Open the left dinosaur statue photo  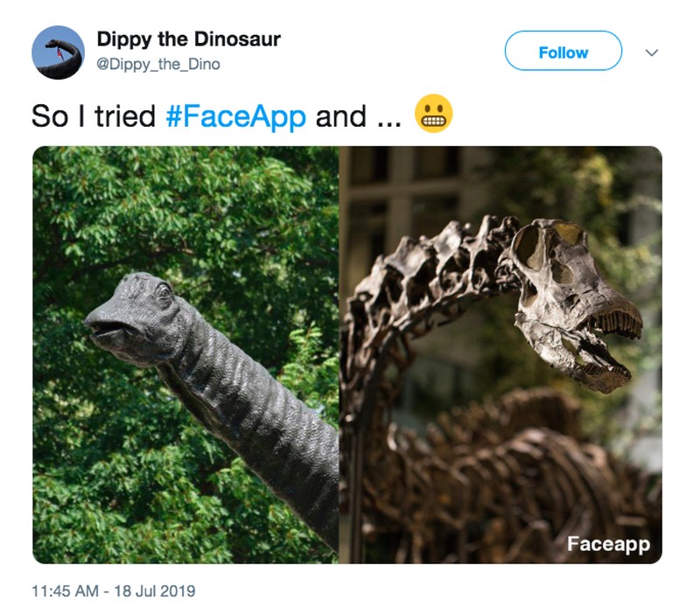pyautogui.click(x=185, y=354)
